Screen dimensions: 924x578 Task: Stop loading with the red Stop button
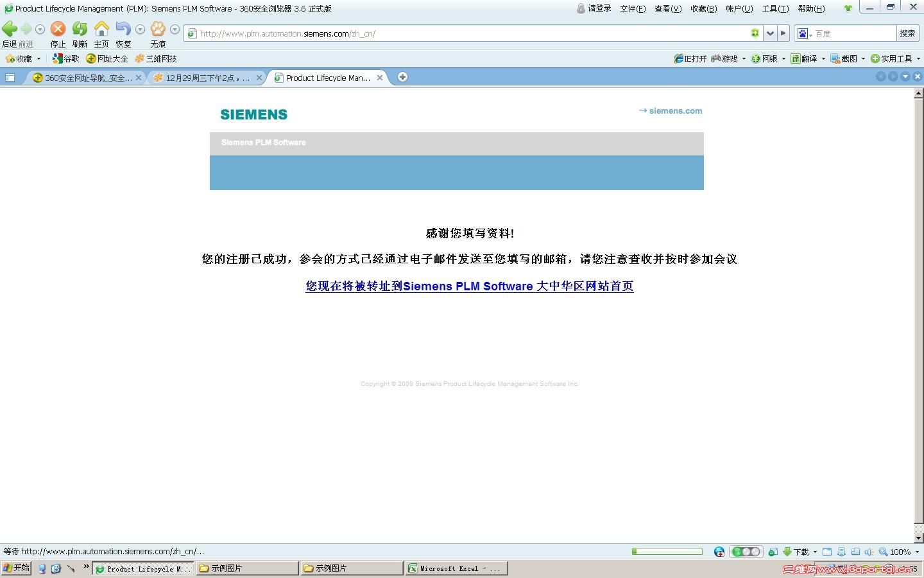coord(58,29)
